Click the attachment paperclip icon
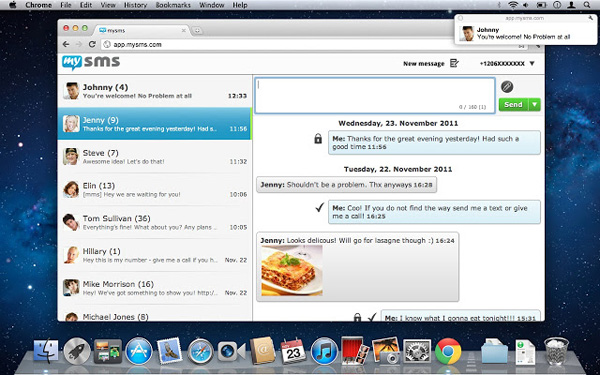This screenshot has width=600, height=375. coord(507,86)
